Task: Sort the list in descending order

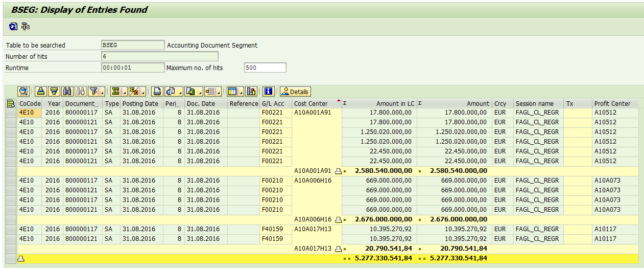Action: 54,92
